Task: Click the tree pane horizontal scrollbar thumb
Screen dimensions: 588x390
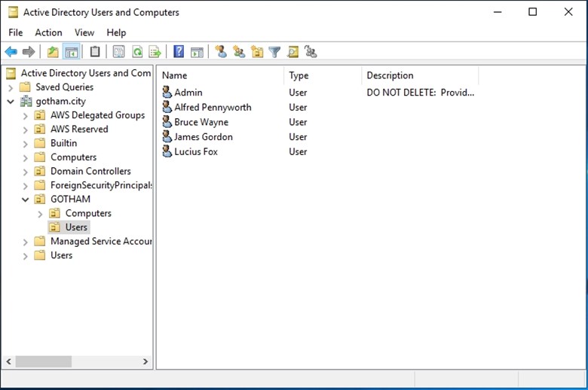Action: coord(44,361)
